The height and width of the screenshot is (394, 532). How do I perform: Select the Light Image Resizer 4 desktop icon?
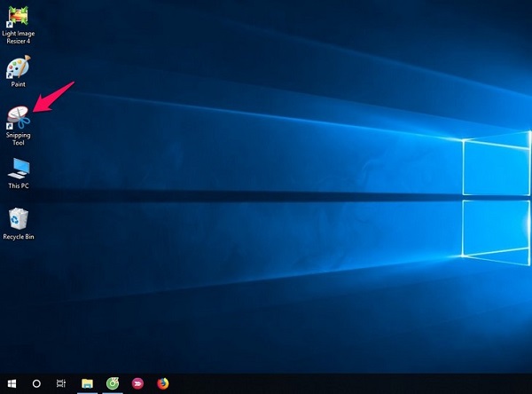[18, 16]
